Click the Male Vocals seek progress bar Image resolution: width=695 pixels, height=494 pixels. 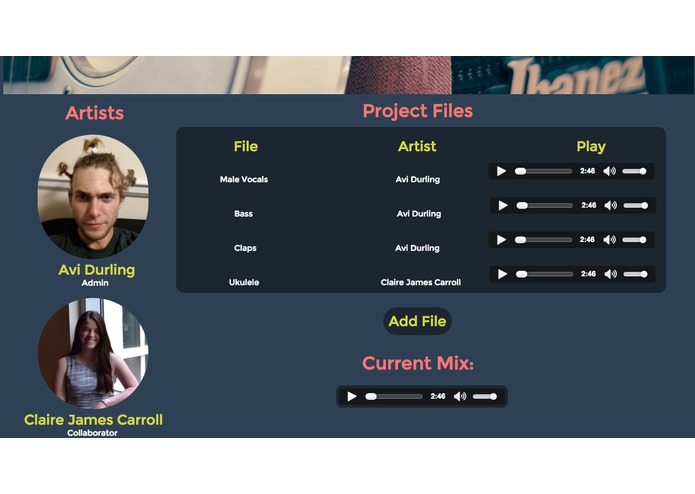click(543, 171)
